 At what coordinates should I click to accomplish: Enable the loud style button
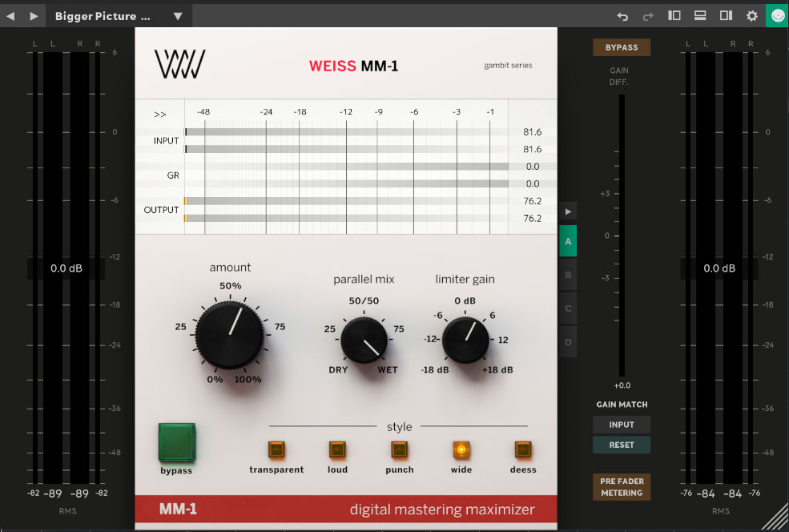tap(337, 449)
